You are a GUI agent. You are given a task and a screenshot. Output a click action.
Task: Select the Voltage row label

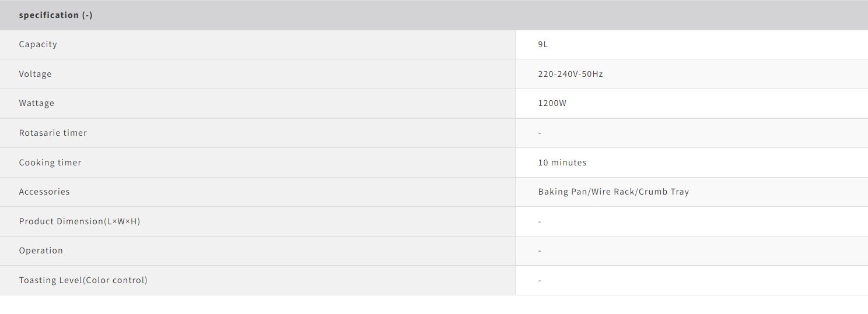[35, 74]
